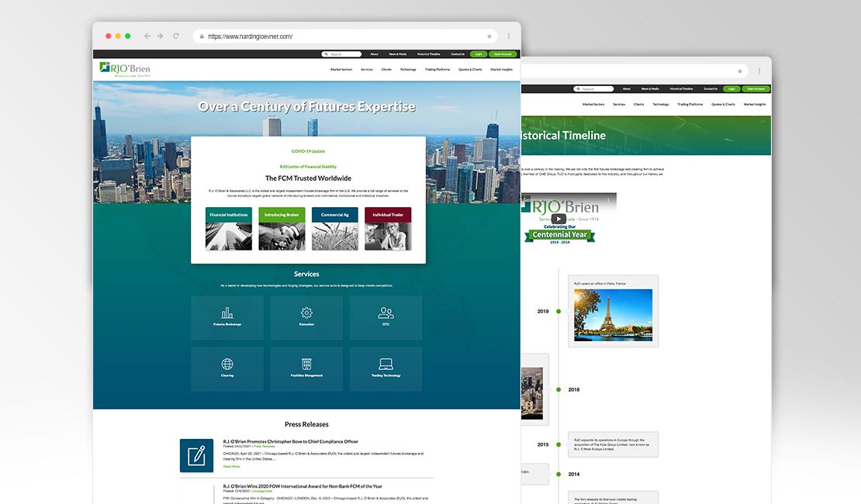
Task: Open About in back window top bar
Action: tap(627, 88)
